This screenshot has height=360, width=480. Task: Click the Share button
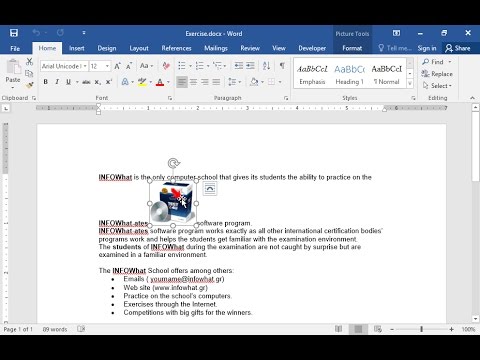coord(458,48)
